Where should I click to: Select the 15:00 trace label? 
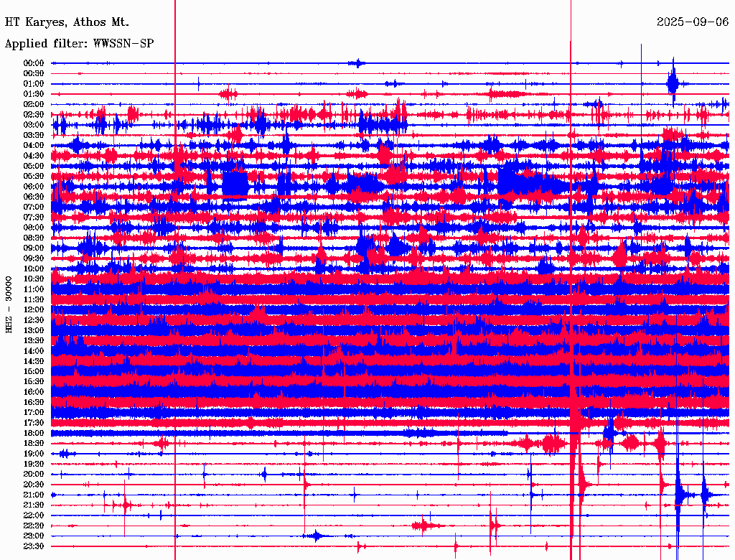tap(34, 371)
